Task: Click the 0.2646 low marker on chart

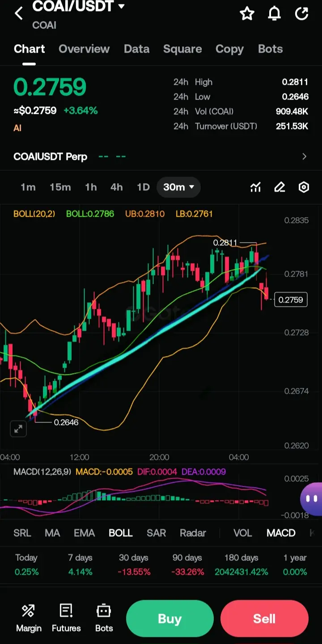Action: (66, 422)
